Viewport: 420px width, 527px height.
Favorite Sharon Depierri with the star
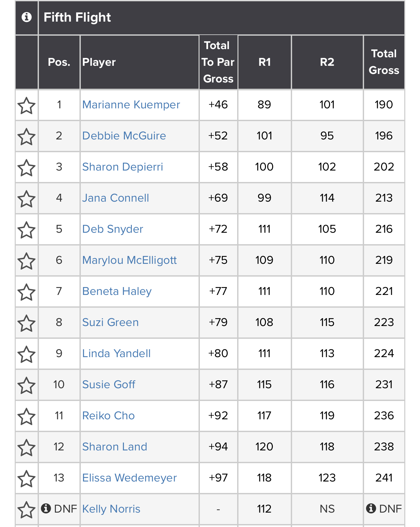[x=26, y=168]
